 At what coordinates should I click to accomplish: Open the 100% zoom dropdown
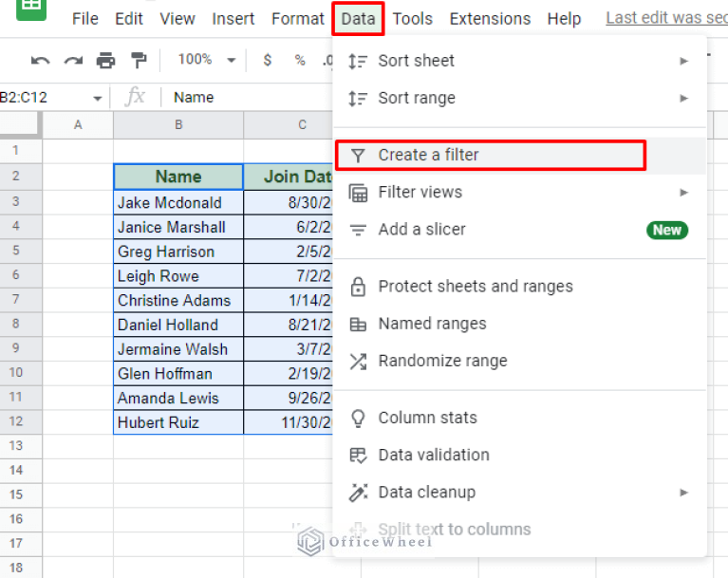(x=205, y=60)
